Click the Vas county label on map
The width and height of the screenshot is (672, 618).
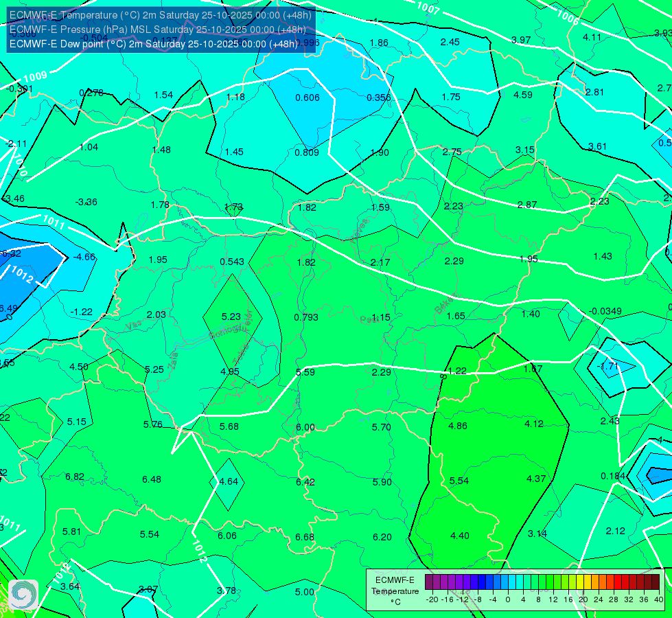point(133,326)
